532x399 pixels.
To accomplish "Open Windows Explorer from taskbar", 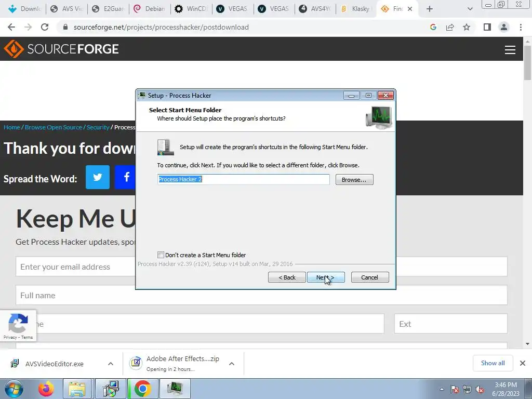I will (77, 389).
